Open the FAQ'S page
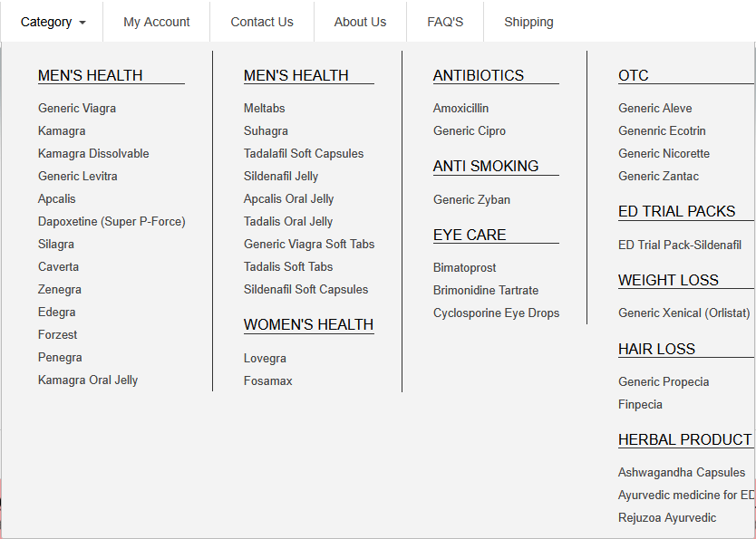Screen dimensions: 756x539 [x=445, y=22]
